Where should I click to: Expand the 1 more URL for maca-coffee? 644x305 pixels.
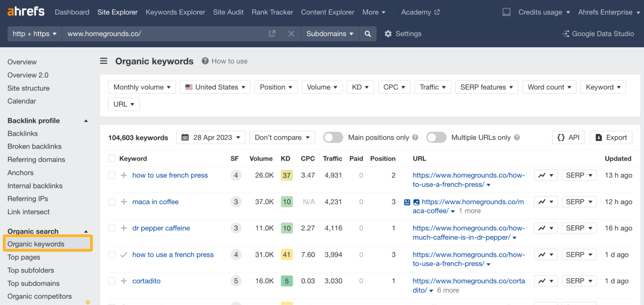point(469,211)
